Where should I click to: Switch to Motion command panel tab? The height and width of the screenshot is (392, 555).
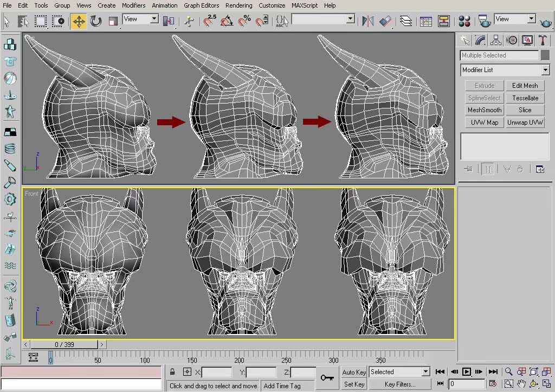pos(512,40)
